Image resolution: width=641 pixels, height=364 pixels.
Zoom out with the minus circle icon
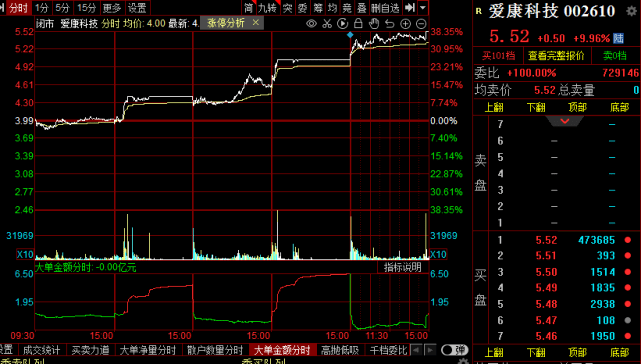[x=421, y=24]
